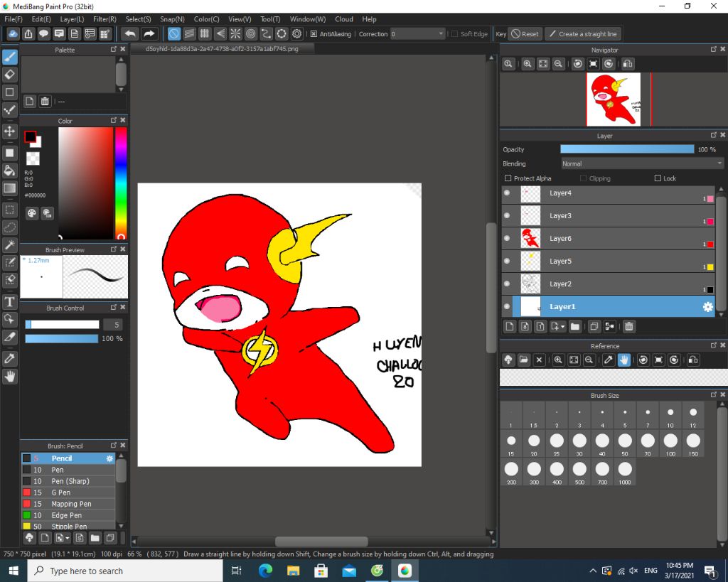This screenshot has height=582, width=728.
Task: Open file in Reference panel
Action: (524, 360)
